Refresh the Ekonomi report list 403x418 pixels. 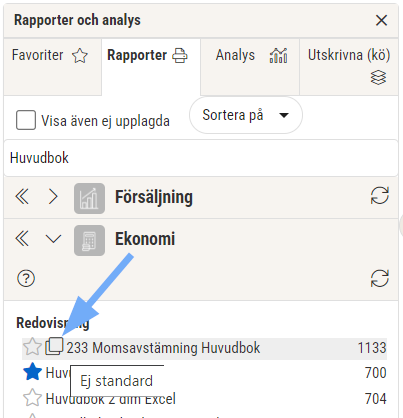[x=380, y=278]
